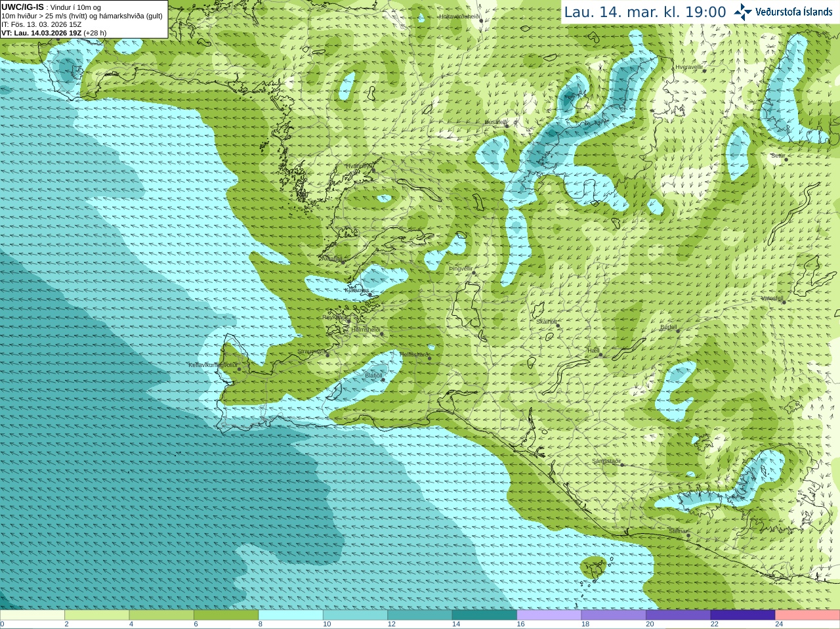840x629 pixels.
Task: Select the Þingvellir station marker
Action: pyautogui.click(x=474, y=273)
